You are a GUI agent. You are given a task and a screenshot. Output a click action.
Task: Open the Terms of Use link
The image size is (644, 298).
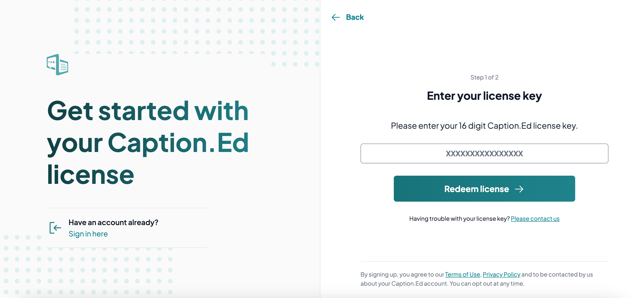463,275
